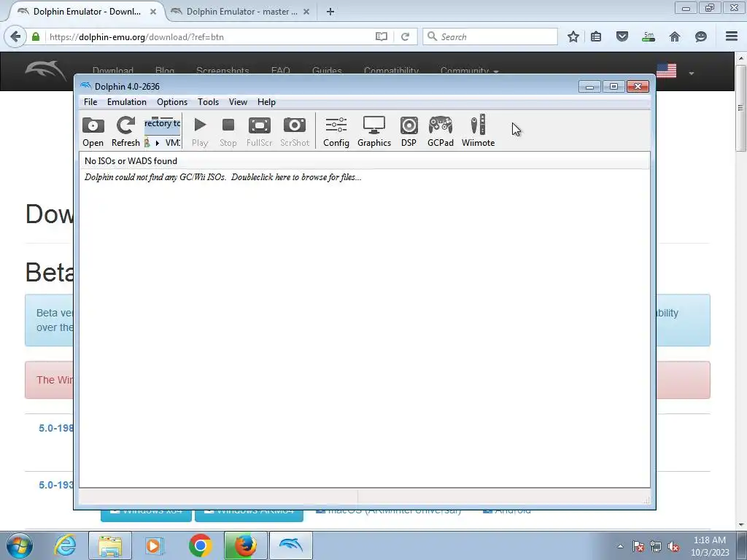This screenshot has height=560, width=747.
Task: Open language selector next to US flag
Action: coord(692,74)
